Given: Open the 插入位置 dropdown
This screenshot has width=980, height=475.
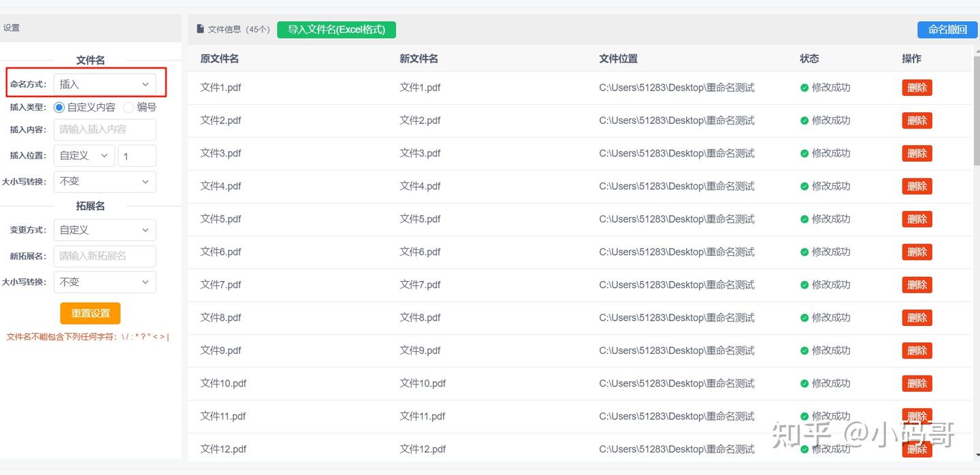Looking at the screenshot, I should coord(84,156).
